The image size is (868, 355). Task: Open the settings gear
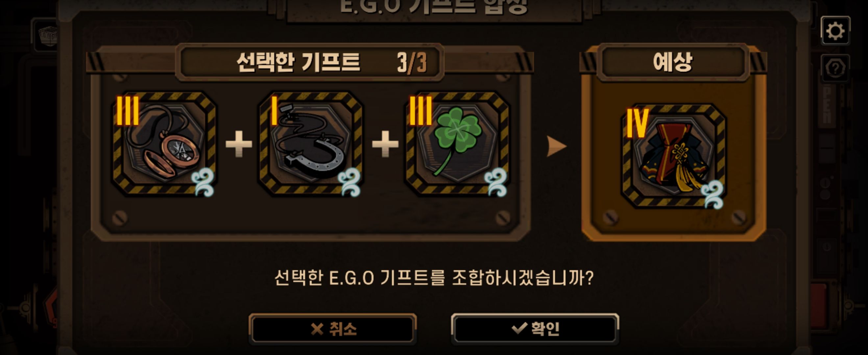(x=835, y=31)
